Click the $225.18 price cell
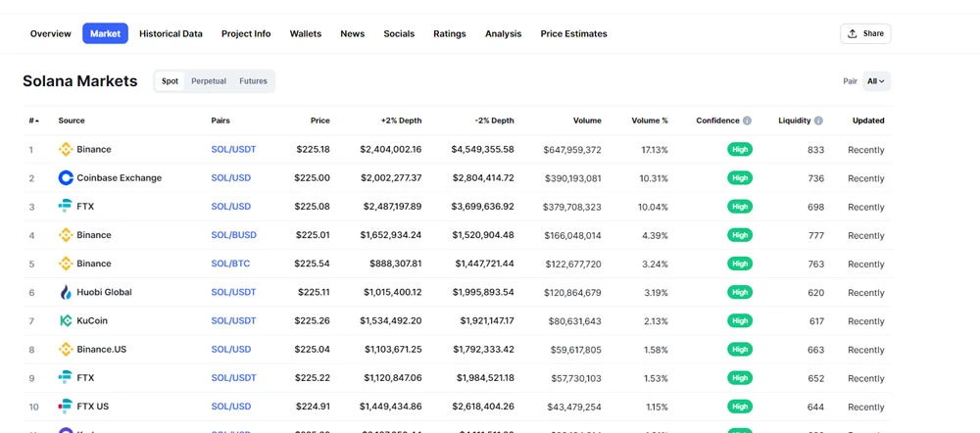980x433 pixels. (313, 149)
